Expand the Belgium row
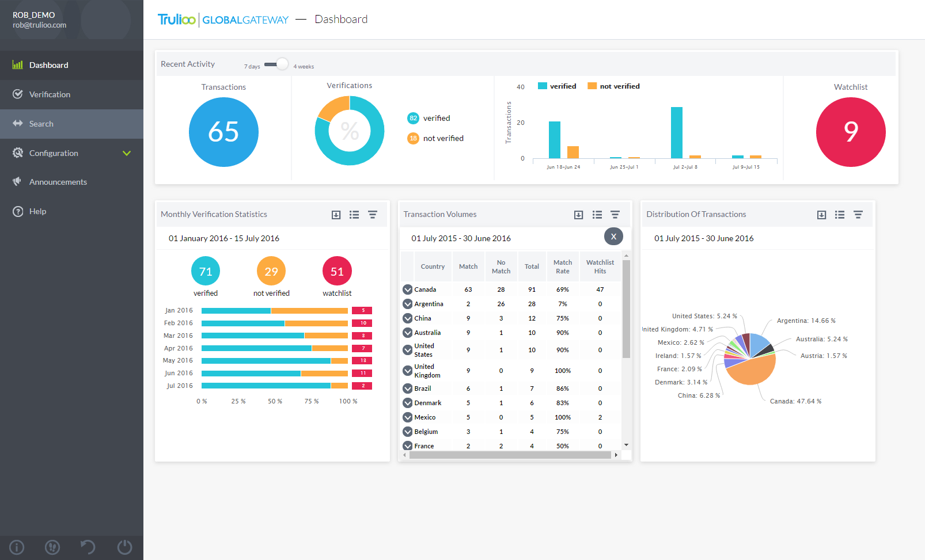 click(x=408, y=432)
